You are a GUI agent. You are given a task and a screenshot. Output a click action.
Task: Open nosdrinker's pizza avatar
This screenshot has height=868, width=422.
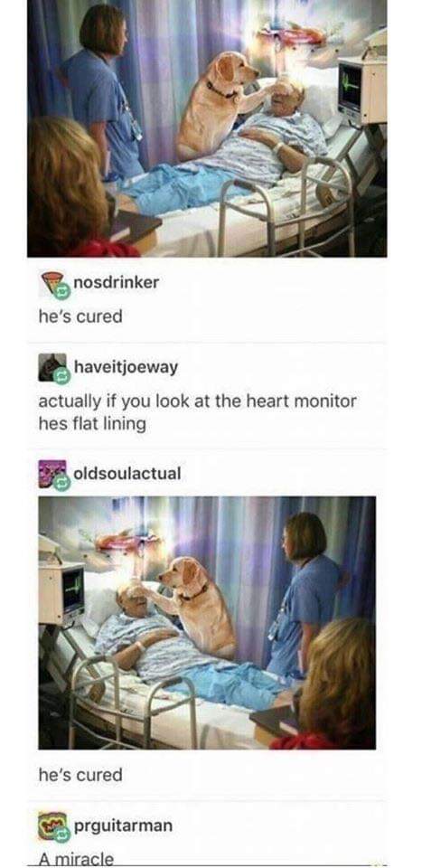click(51, 283)
